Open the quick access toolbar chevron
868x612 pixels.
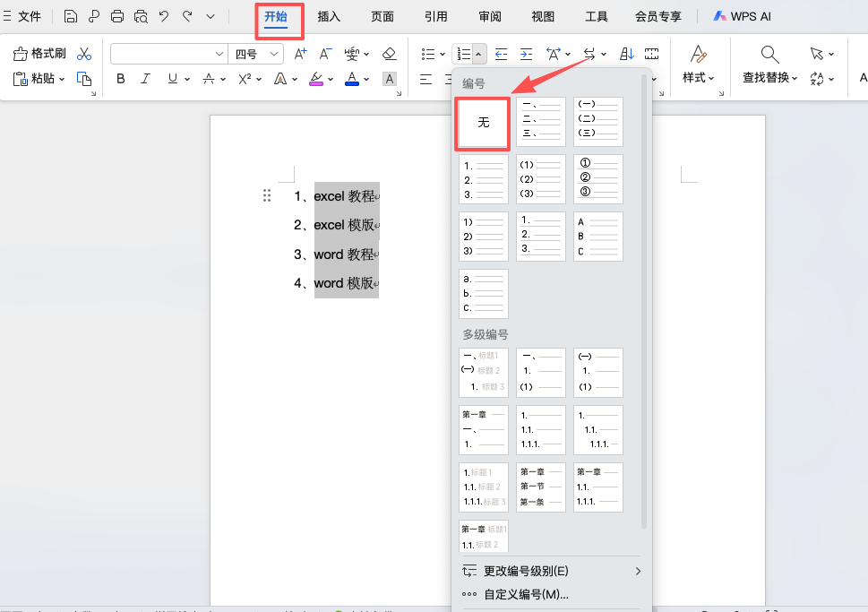(x=211, y=17)
